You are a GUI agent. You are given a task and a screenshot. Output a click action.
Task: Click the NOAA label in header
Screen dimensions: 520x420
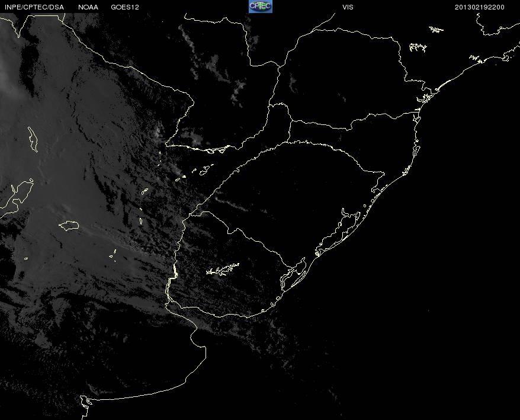coord(88,7)
